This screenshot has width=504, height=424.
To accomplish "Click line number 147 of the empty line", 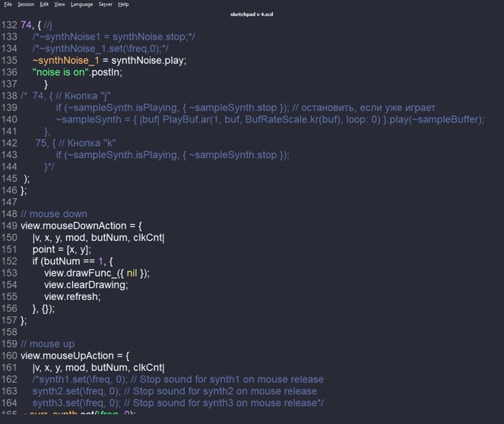I will pos(9,202).
